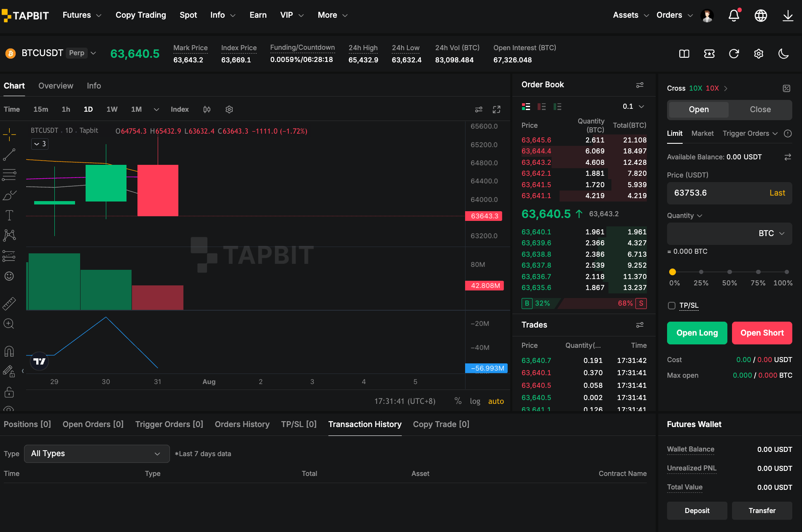This screenshot has height=532, width=802.
Task: Open the Orders dropdown
Action: 675,15
